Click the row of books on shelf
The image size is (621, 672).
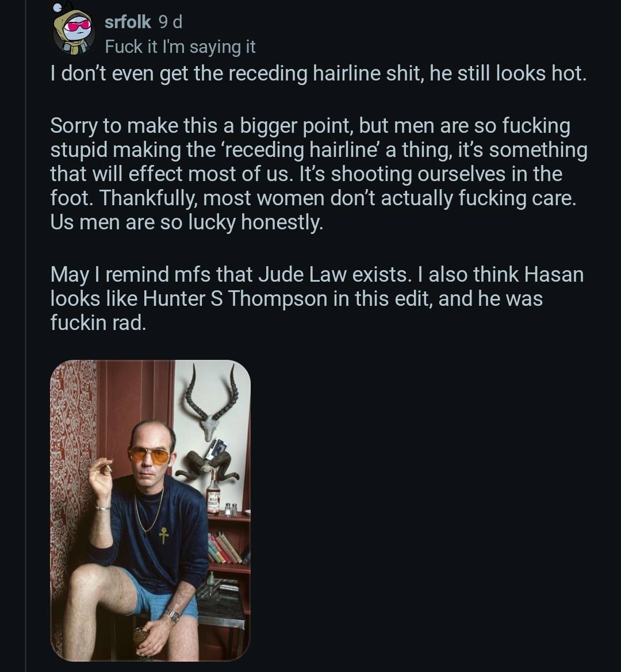227,548
